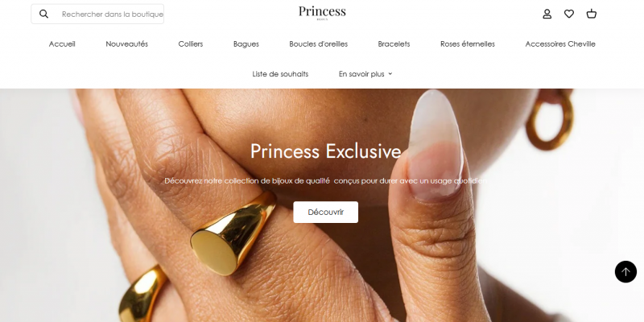The height and width of the screenshot is (322, 644).
Task: Click the Princess logo
Action: (x=322, y=13)
